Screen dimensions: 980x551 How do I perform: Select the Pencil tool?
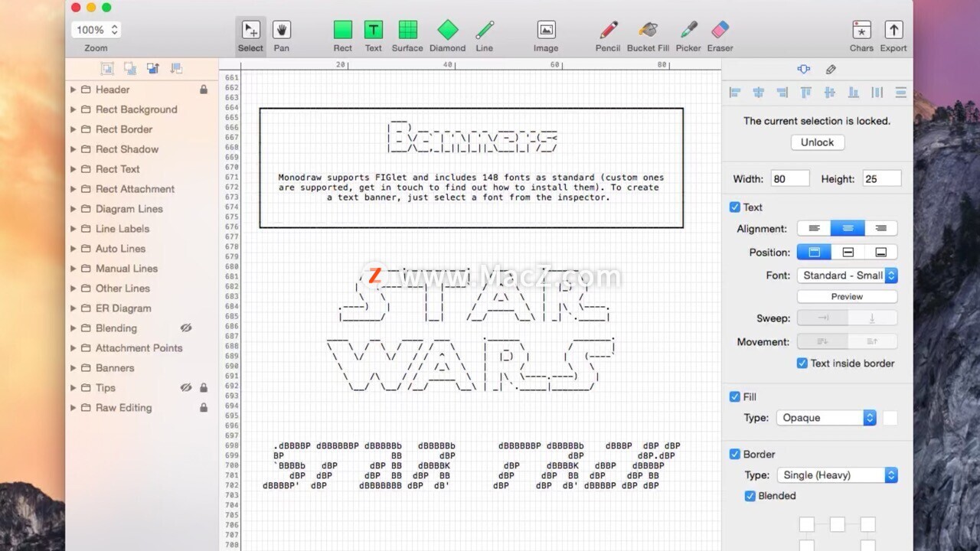point(608,36)
